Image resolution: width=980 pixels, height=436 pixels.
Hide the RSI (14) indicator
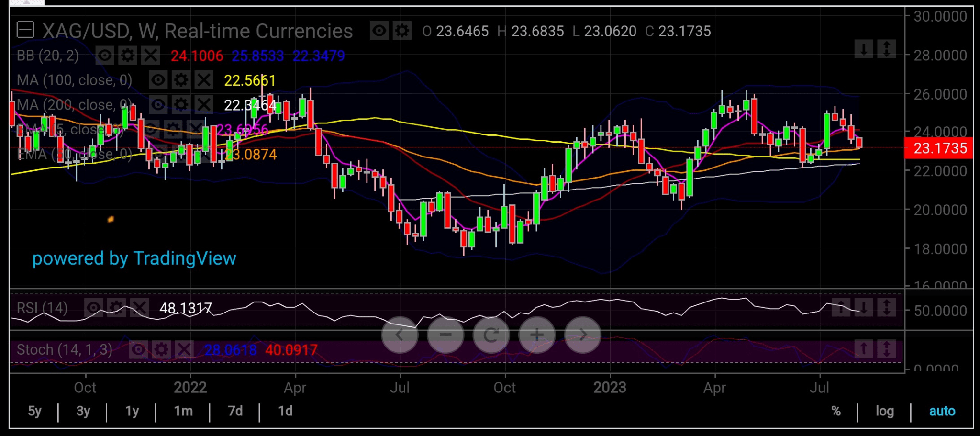click(93, 308)
